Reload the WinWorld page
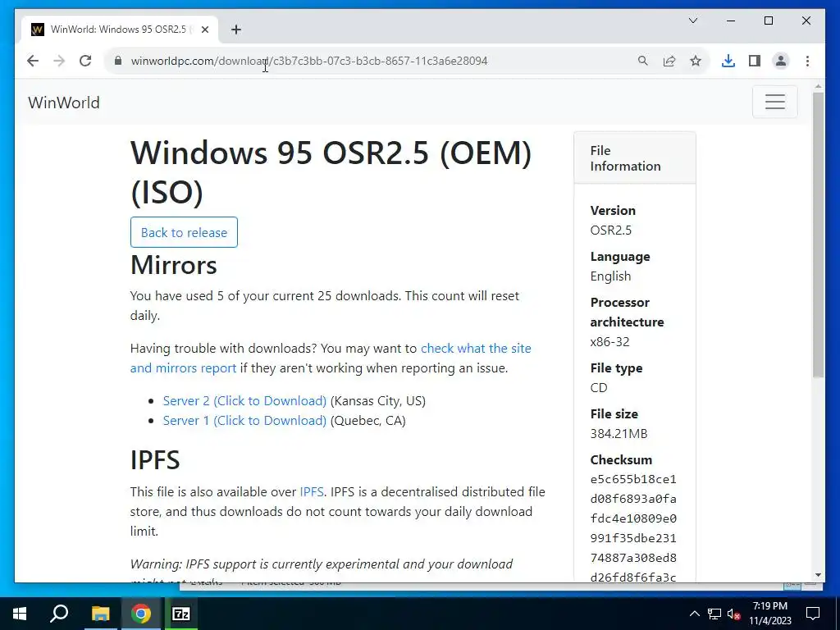Screen dimensions: 840x630 pos(85,61)
